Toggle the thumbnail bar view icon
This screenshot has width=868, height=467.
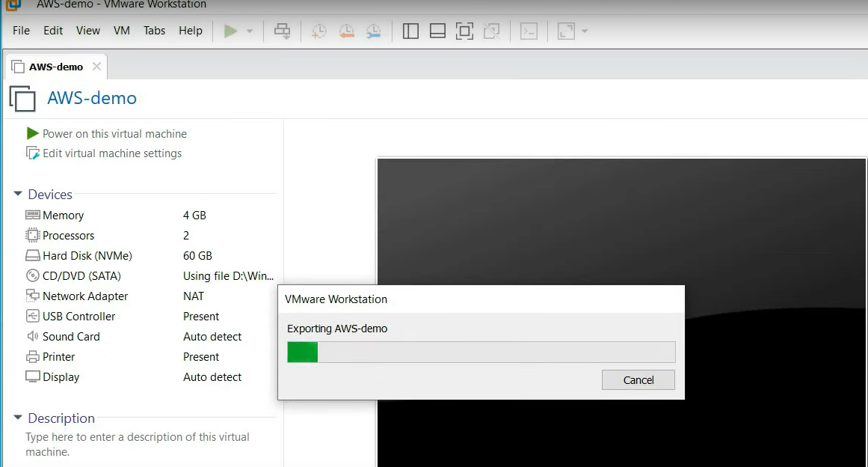coord(437,31)
